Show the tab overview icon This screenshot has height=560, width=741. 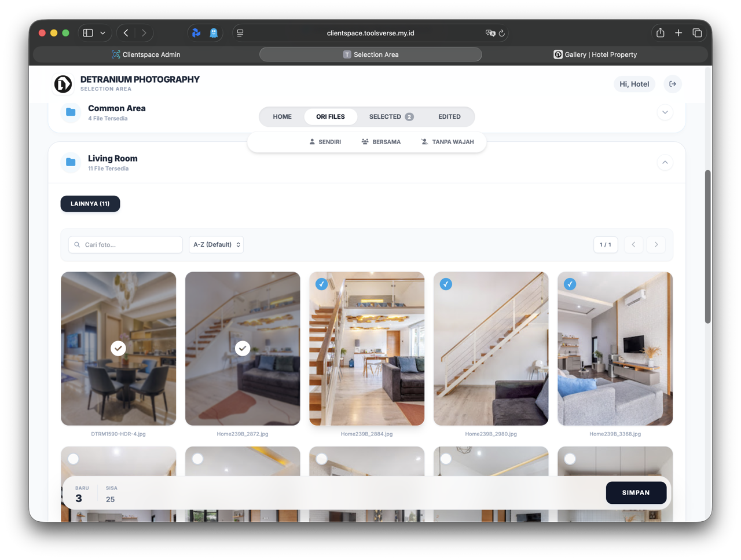(697, 33)
